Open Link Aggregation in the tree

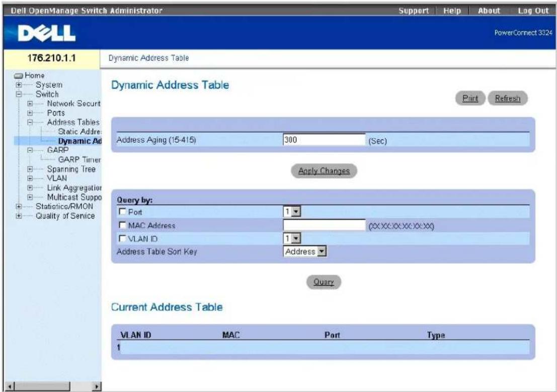point(74,188)
